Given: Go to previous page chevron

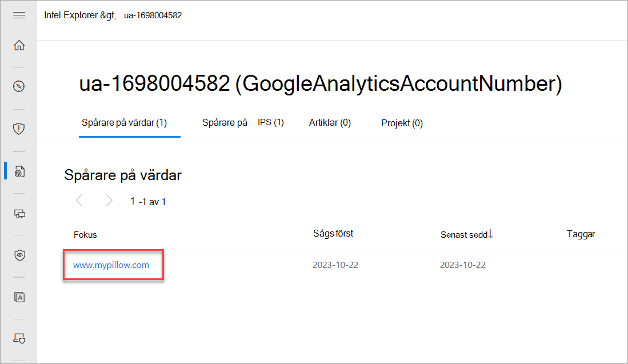Looking at the screenshot, I should coord(79,200).
